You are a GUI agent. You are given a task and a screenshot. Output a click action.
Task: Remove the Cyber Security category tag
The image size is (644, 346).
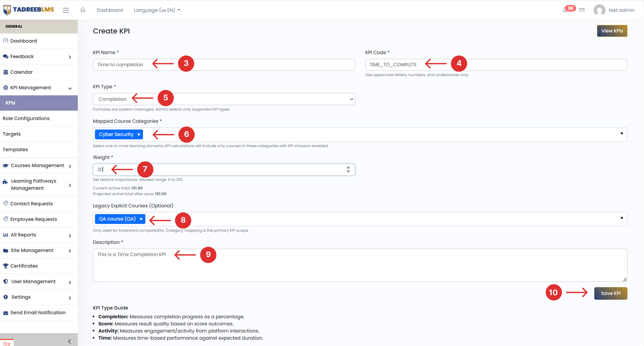pos(139,134)
